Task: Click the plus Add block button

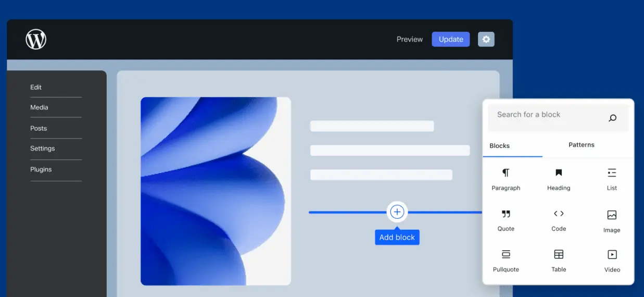Action: click(x=397, y=212)
